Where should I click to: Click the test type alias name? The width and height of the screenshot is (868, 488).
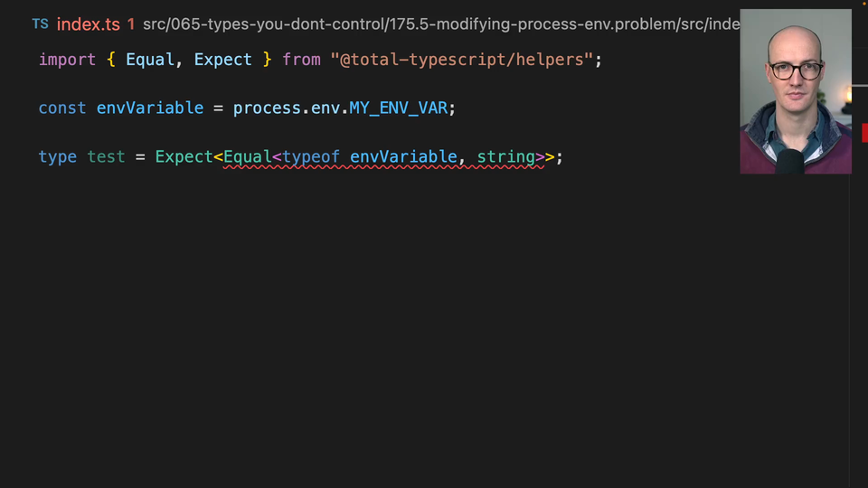point(106,157)
